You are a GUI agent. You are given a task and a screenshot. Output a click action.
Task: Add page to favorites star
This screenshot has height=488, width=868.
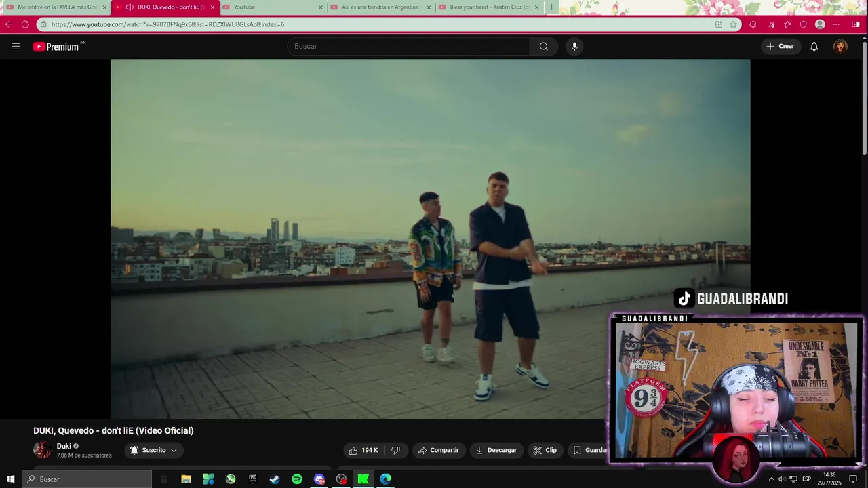tap(733, 24)
